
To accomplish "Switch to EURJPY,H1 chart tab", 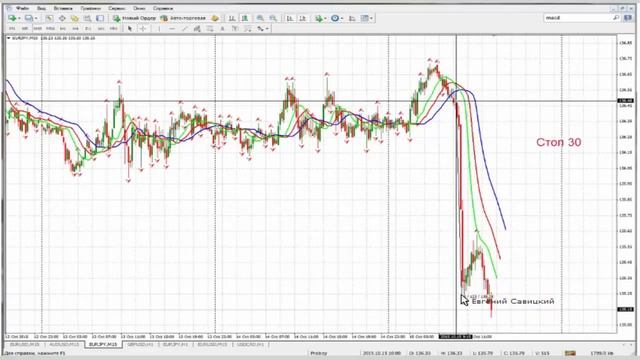I will (176, 345).
